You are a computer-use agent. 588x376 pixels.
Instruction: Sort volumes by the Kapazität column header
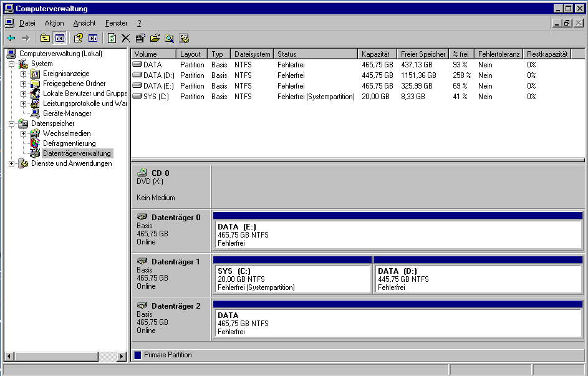point(377,54)
